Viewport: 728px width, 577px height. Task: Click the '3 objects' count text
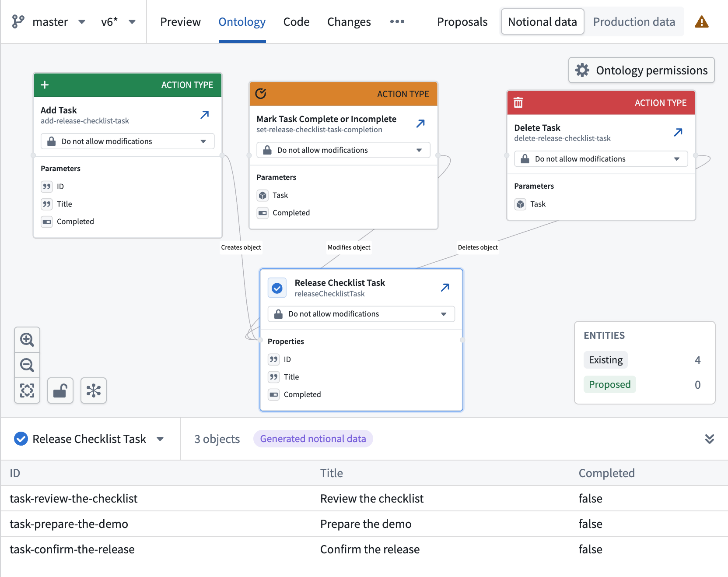point(217,439)
